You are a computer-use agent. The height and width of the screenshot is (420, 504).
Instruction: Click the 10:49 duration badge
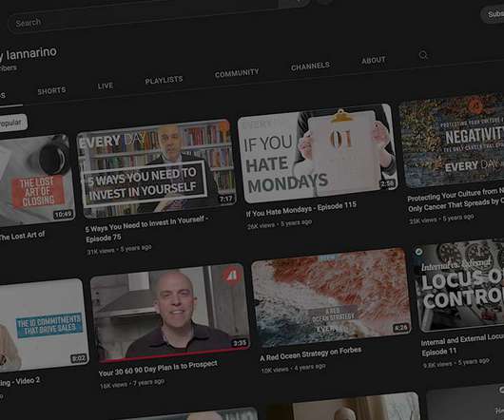63,214
